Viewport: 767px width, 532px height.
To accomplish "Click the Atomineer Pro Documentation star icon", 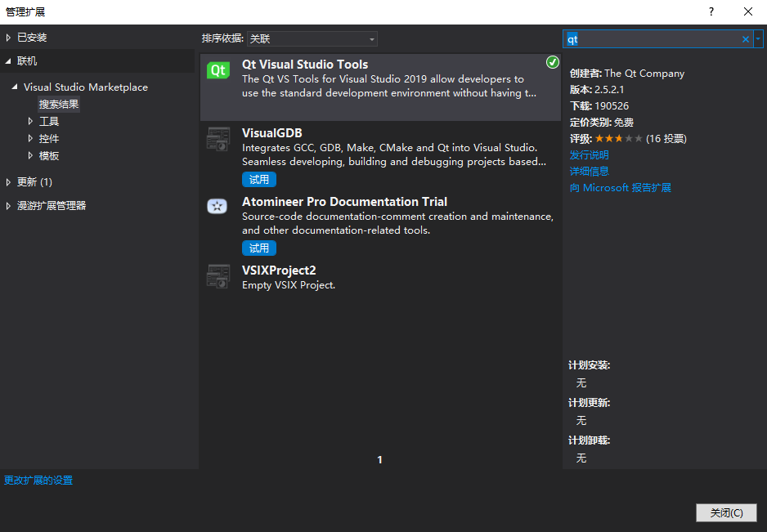I will point(218,207).
